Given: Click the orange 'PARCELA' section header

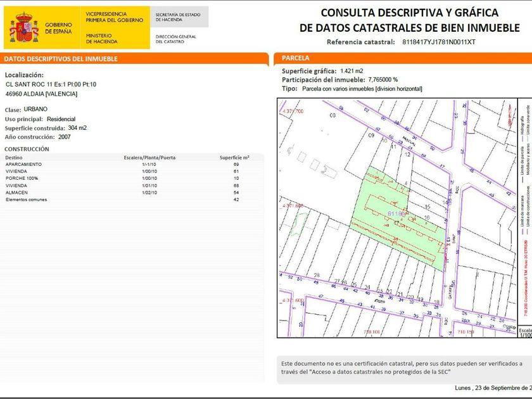Looking at the screenshot, I should 296,58.
